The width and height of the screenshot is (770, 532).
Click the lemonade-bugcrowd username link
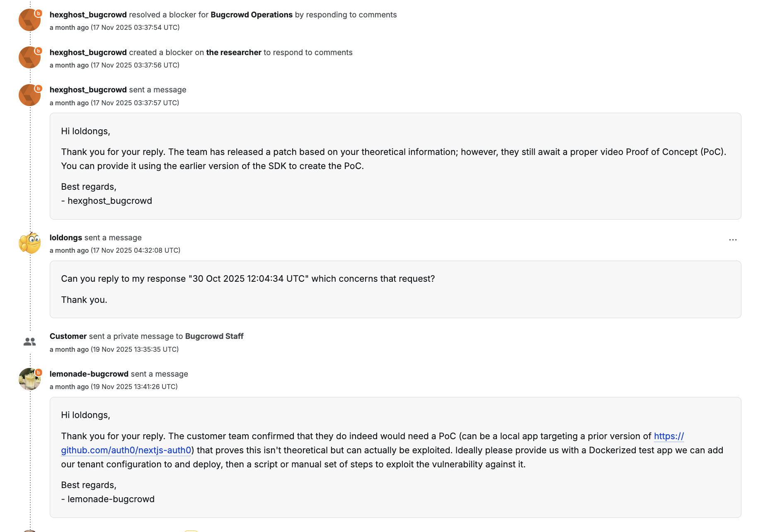90,374
